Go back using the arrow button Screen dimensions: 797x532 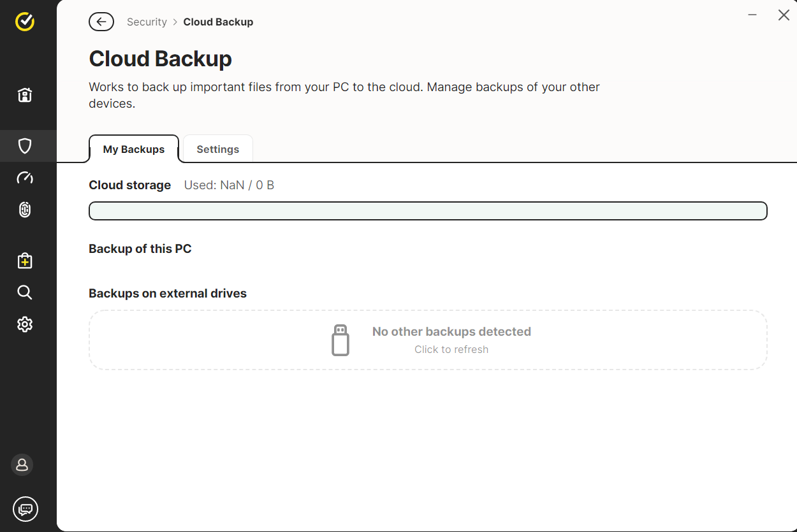(101, 22)
